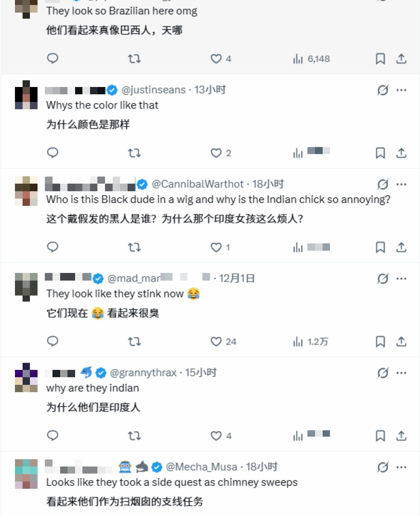The image size is (420, 516).
Task: Open the @Mecha_Musa profile handle
Action: 201,467
